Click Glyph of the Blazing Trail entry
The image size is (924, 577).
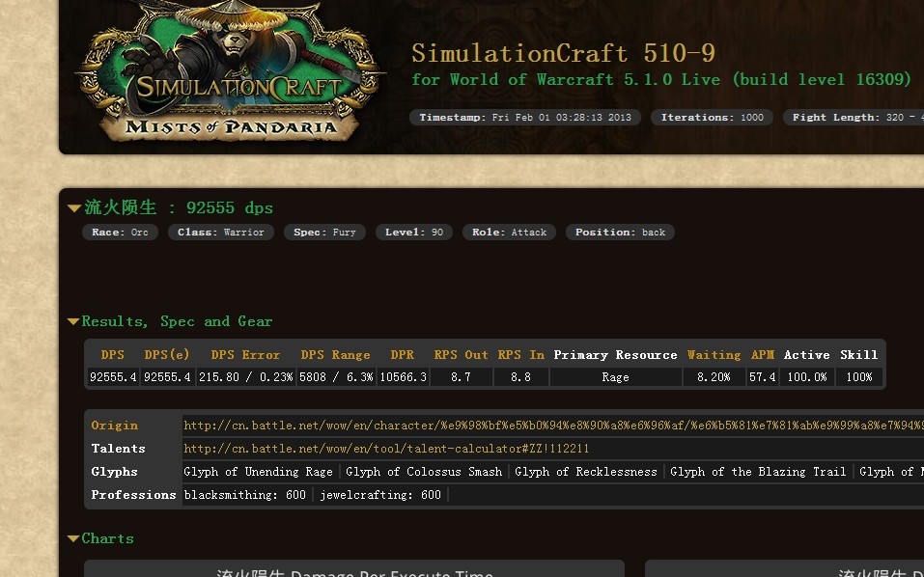[x=758, y=472]
